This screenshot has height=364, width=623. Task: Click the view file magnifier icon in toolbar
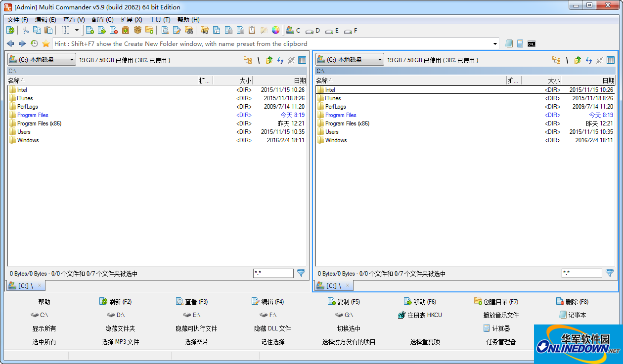[x=165, y=31]
